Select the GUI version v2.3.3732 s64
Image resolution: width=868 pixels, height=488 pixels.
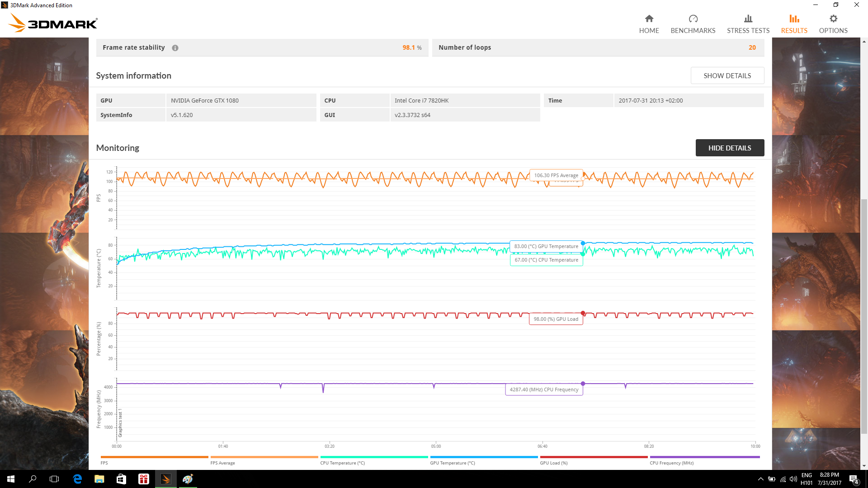click(412, 115)
